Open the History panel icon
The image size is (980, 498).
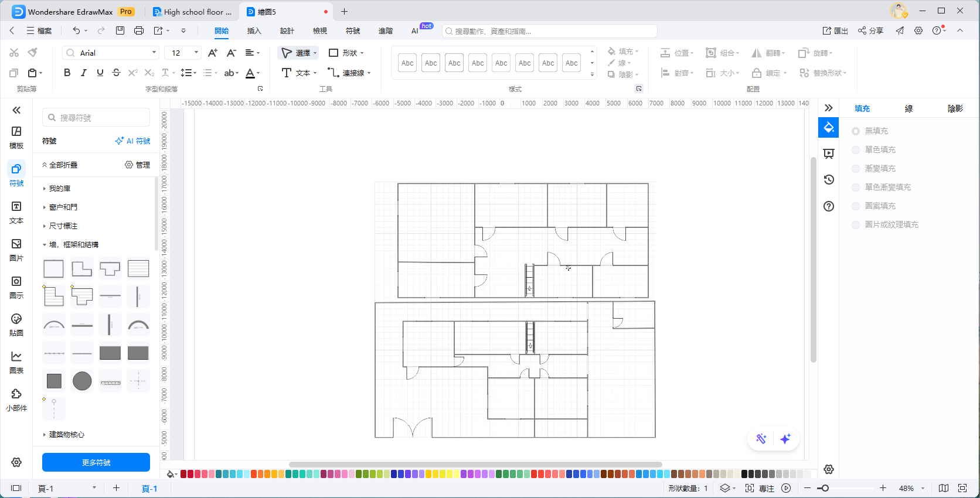click(x=829, y=180)
